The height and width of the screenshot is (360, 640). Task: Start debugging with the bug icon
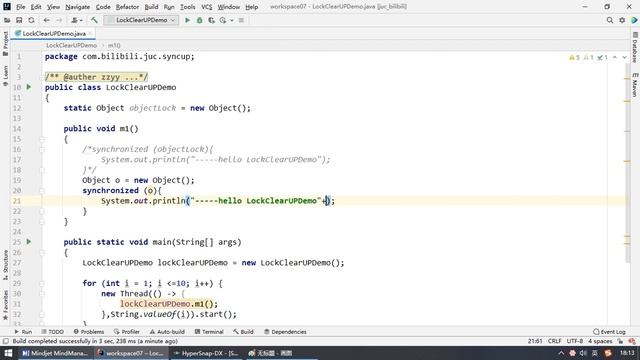pos(199,20)
